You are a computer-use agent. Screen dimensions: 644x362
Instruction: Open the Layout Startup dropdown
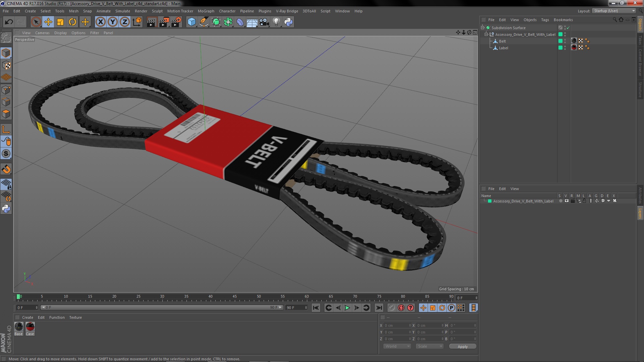pos(614,11)
